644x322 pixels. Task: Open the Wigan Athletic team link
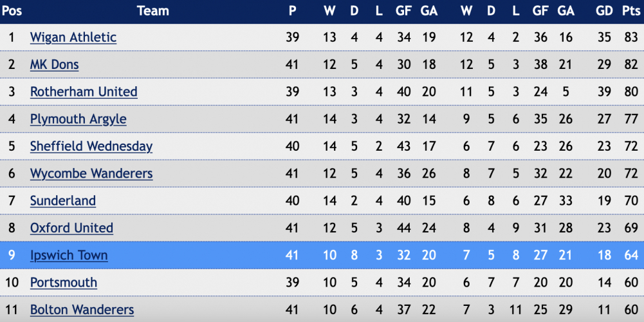73,37
